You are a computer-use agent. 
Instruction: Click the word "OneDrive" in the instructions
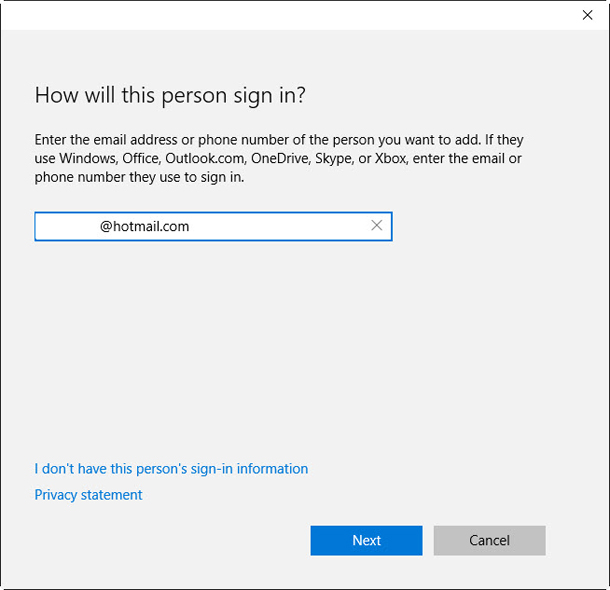pyautogui.click(x=278, y=159)
